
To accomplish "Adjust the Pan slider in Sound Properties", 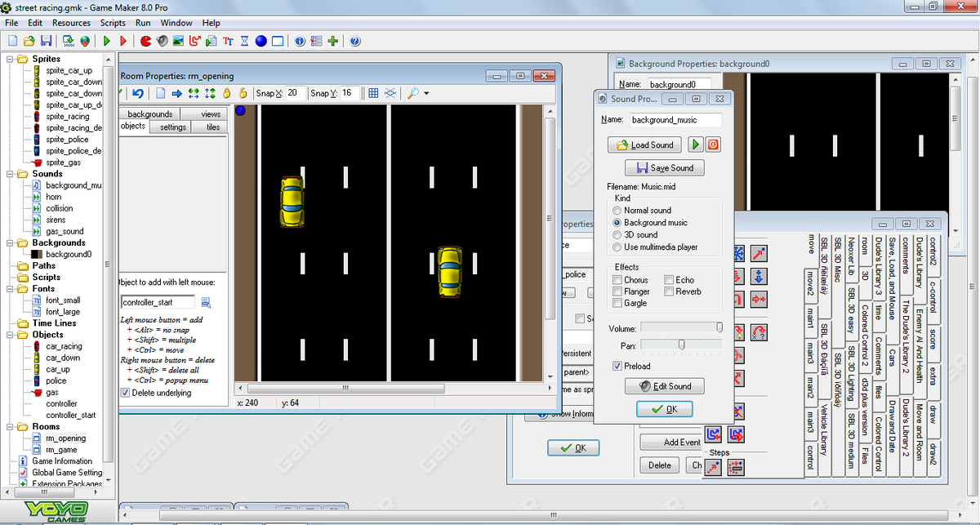I will click(x=682, y=345).
